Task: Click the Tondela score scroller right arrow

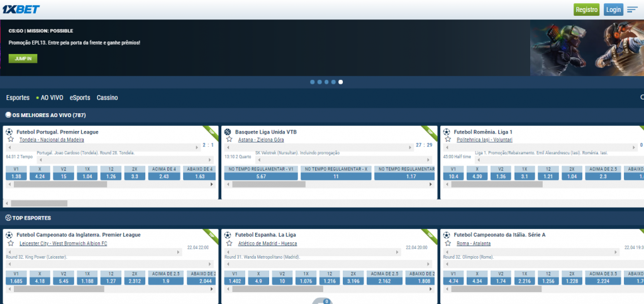Action: (x=197, y=148)
